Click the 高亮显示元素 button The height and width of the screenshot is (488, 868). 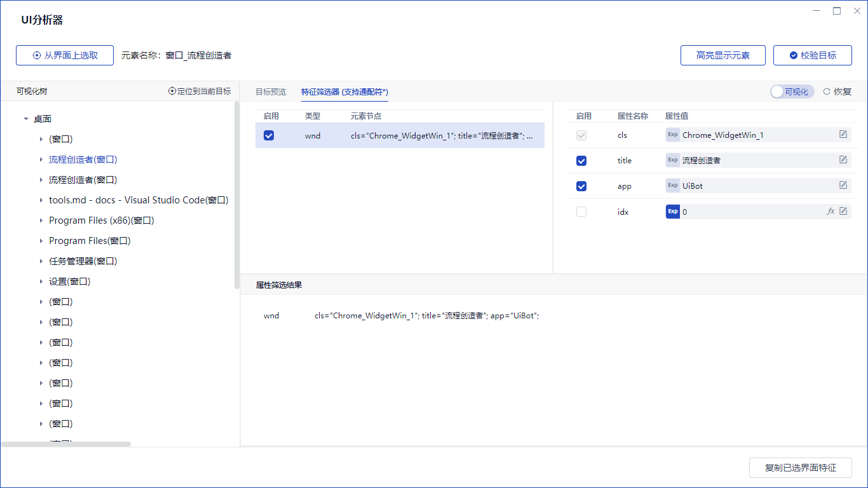coord(723,55)
